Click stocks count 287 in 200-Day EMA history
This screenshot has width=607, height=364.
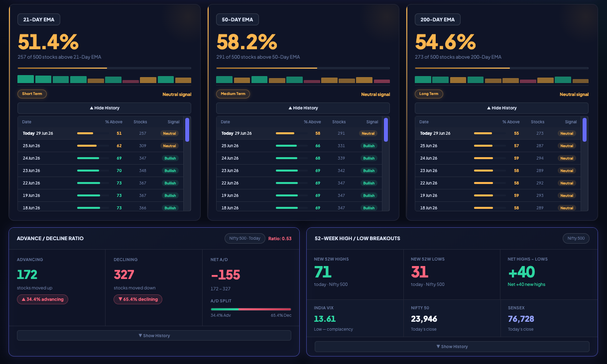540,146
